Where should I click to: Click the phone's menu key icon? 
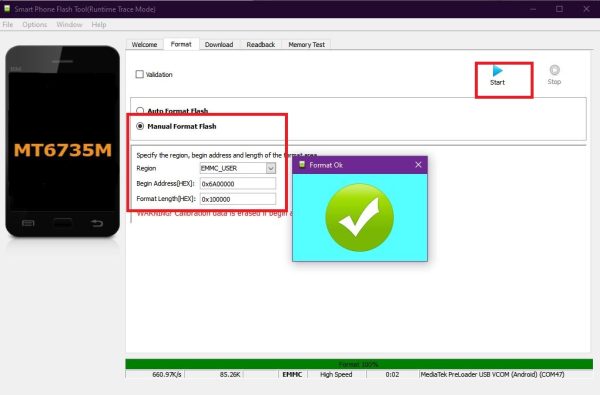pos(28,223)
